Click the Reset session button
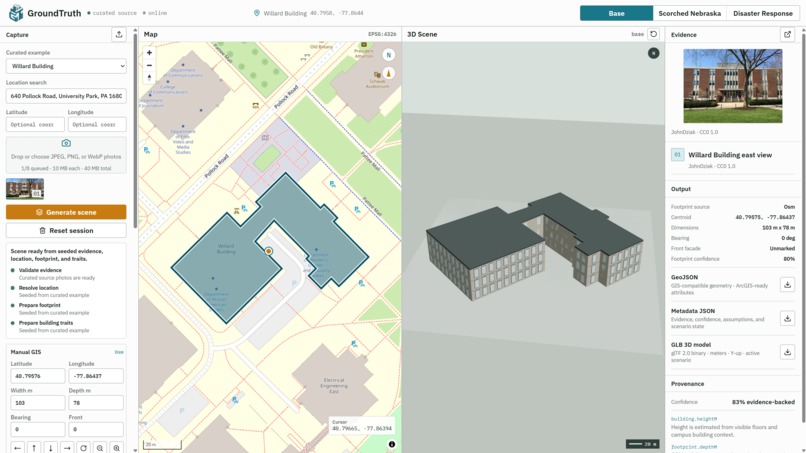This screenshot has width=806, height=453. (66, 230)
